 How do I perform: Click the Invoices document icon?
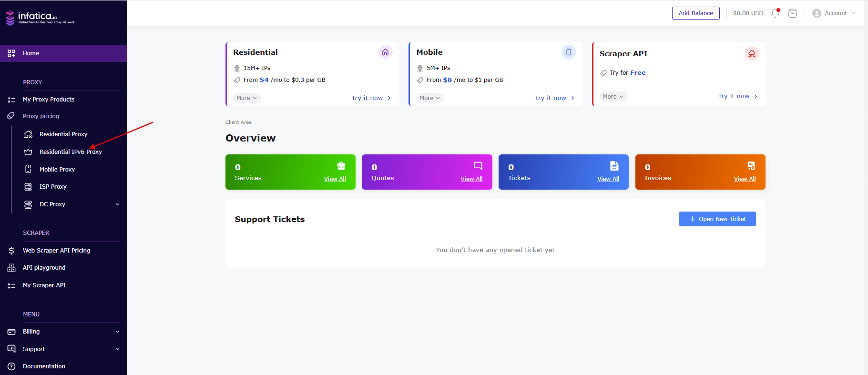[751, 166]
